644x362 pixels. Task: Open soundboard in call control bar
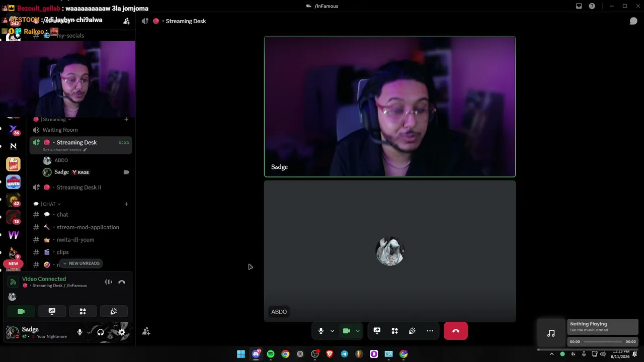pyautogui.click(x=412, y=331)
